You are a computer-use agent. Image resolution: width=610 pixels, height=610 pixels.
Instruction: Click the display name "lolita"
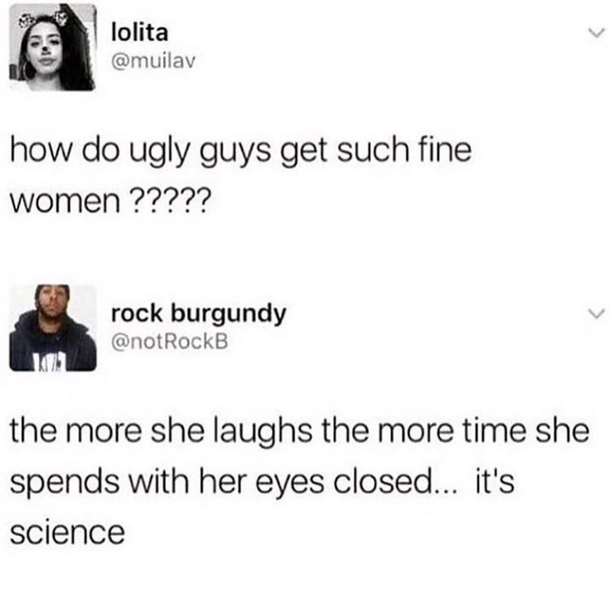(x=140, y=33)
